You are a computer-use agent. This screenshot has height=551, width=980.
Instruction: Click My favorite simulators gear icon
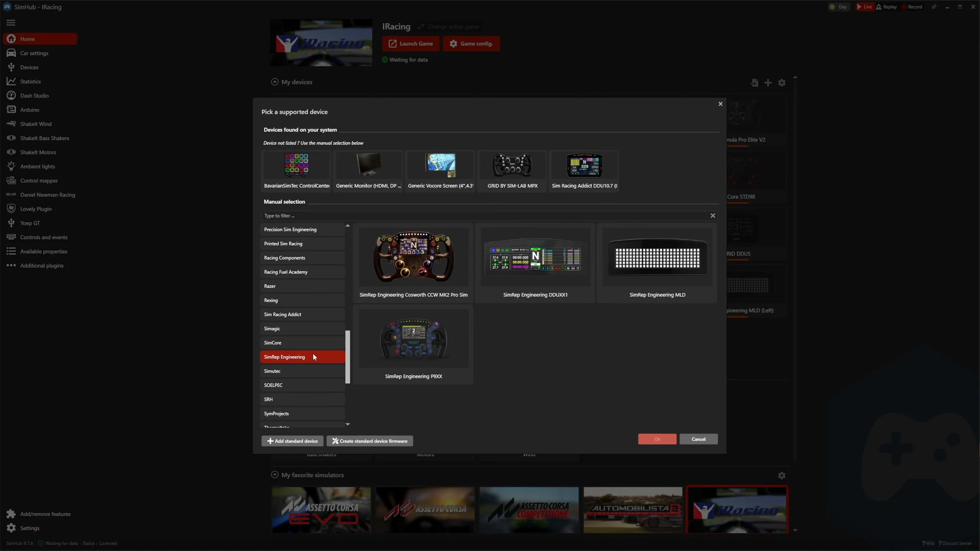782,475
